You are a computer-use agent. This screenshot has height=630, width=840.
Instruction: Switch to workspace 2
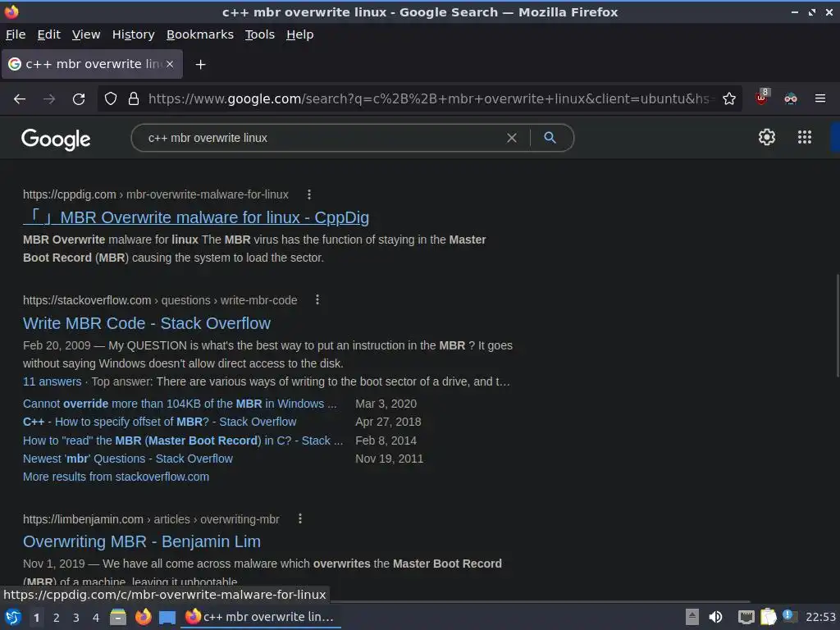57,618
